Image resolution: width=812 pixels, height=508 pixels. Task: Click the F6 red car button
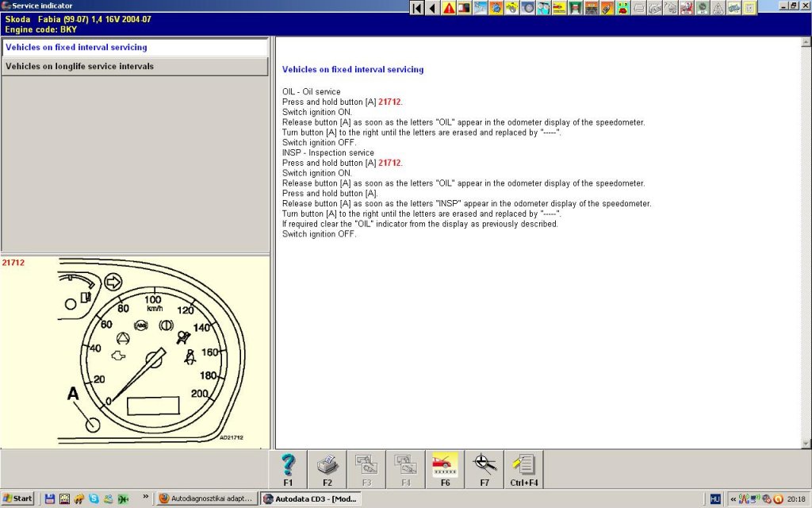point(446,470)
